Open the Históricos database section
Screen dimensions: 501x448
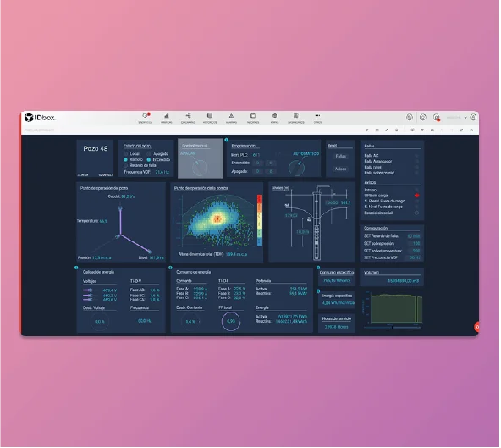click(x=210, y=118)
